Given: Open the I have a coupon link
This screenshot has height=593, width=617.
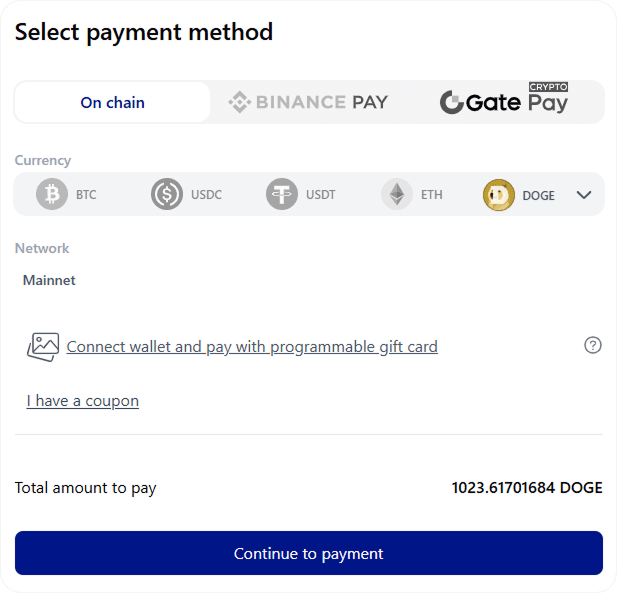Looking at the screenshot, I should pos(83,401).
